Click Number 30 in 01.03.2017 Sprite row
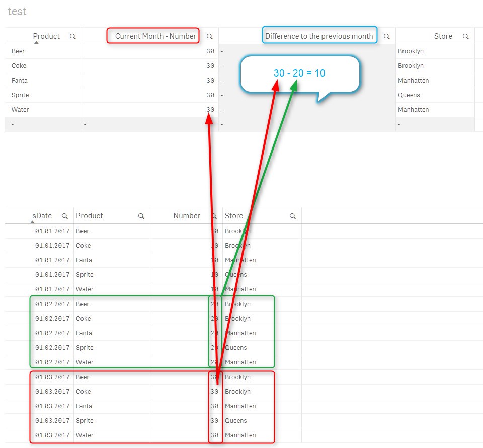This screenshot has width=483, height=448. 214,421
